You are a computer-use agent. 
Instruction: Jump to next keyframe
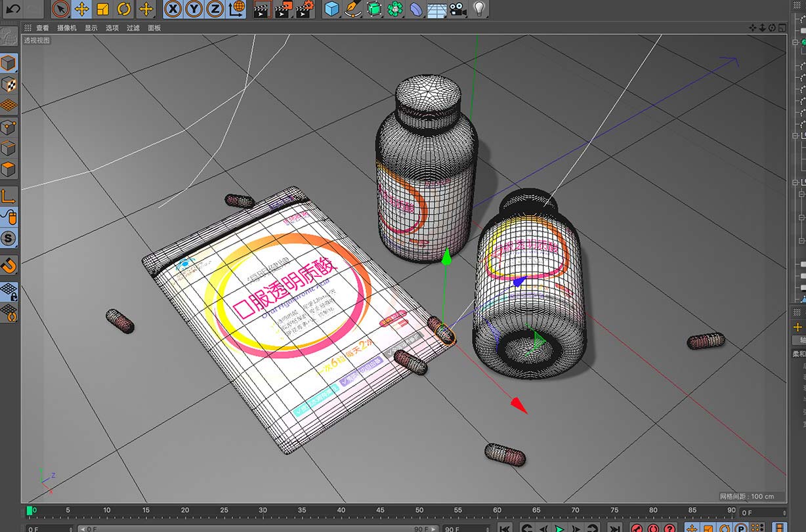pos(593,527)
